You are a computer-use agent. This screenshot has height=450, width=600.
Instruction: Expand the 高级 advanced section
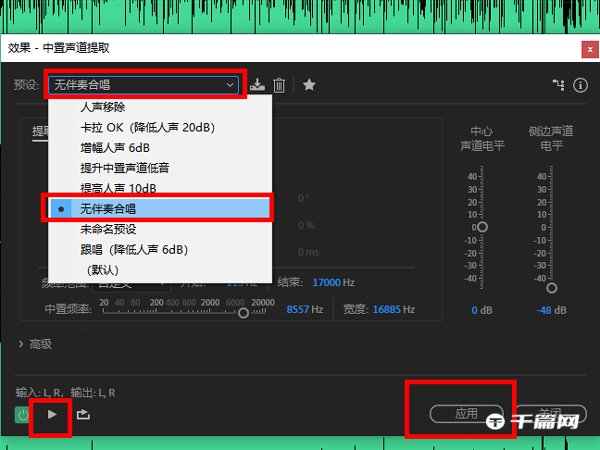tap(35, 344)
